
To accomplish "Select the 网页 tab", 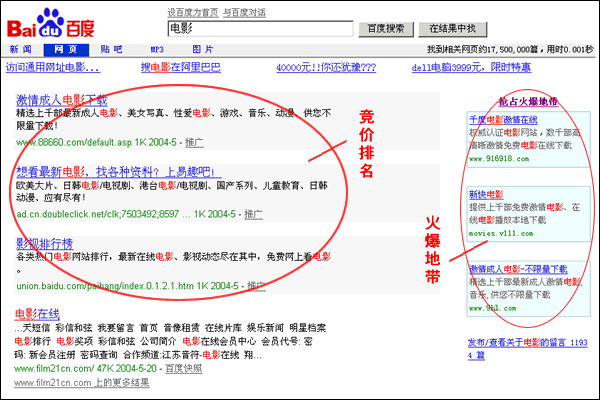I will pyautogui.click(x=66, y=49).
